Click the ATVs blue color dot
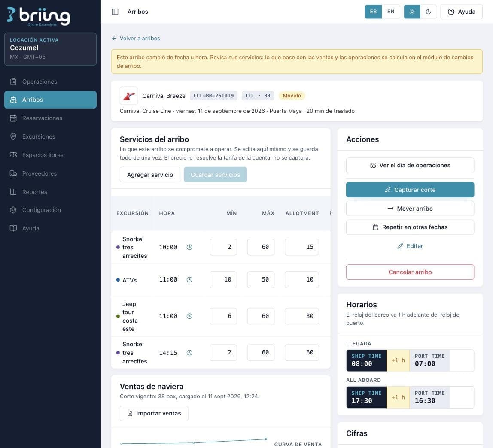493x448 pixels. pos(118,280)
